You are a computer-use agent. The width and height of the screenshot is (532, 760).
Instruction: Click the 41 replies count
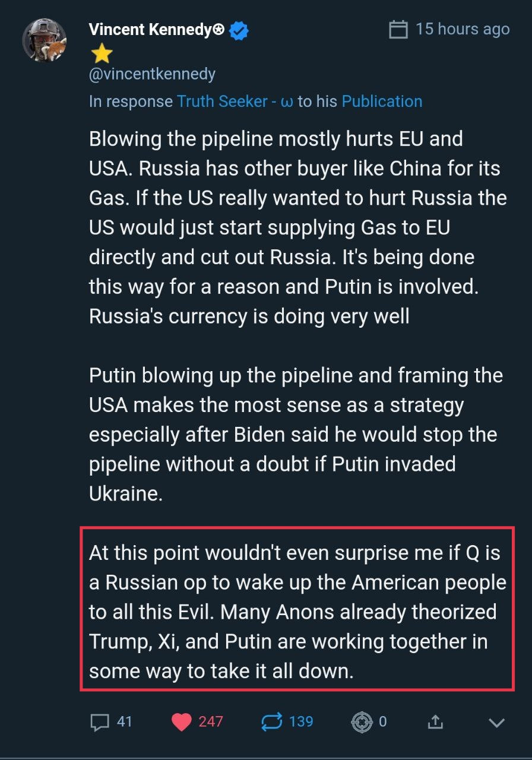pyautogui.click(x=124, y=721)
